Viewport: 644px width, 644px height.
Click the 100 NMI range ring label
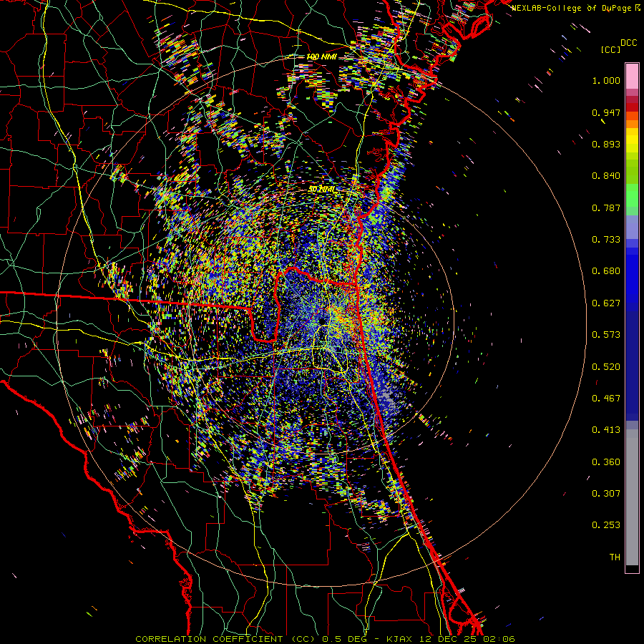coord(321,57)
